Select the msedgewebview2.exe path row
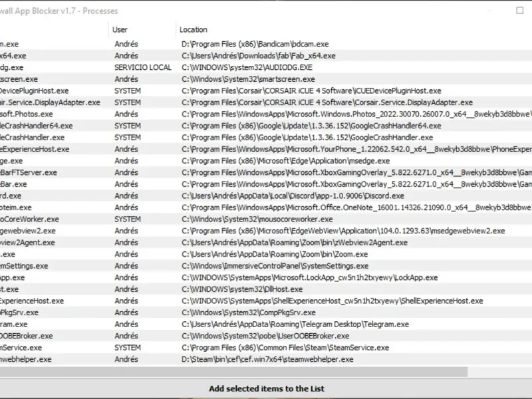Screen dimensions: 532x399 click(x=343, y=231)
